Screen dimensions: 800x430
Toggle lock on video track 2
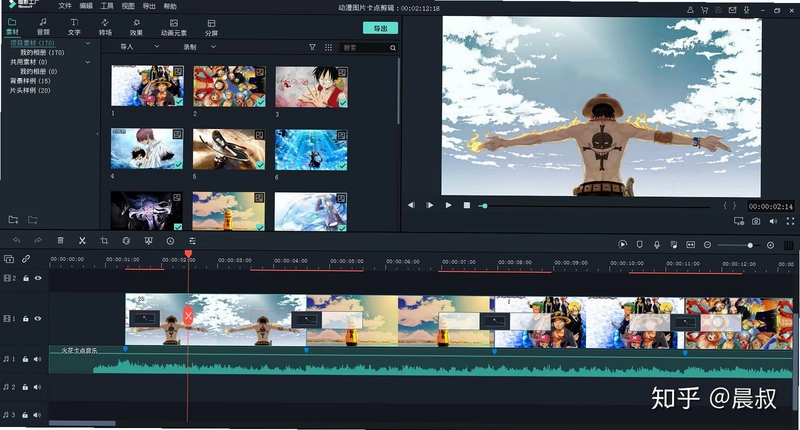(x=26, y=278)
